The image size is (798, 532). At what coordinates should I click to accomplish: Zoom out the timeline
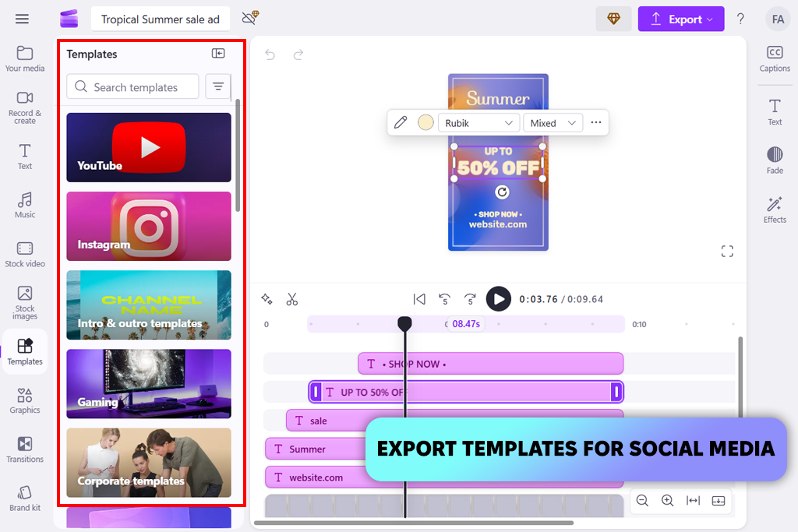642,501
